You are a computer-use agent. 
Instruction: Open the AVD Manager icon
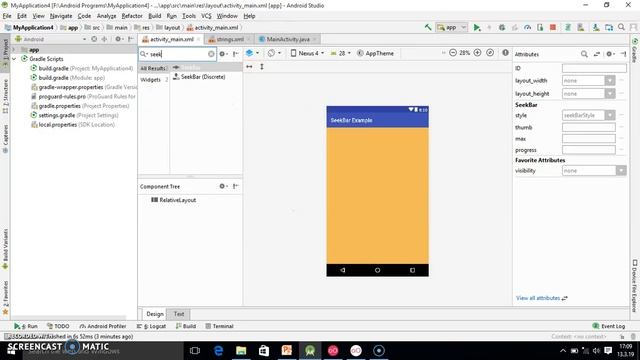point(580,27)
